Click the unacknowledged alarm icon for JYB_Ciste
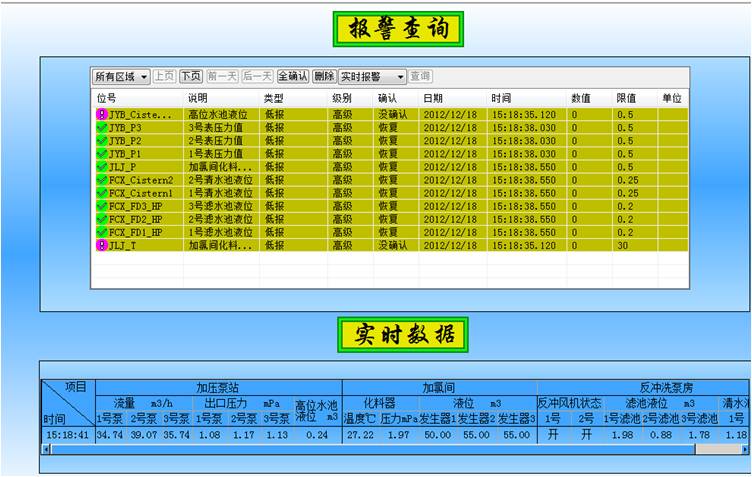 pos(101,115)
